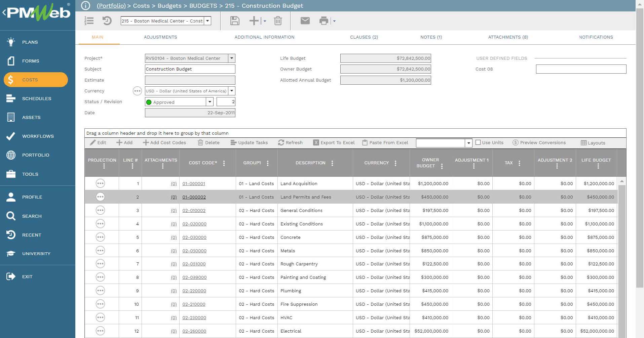Switch to the Clauses (2) tab
Screen dimensions: 644x338
point(364,37)
